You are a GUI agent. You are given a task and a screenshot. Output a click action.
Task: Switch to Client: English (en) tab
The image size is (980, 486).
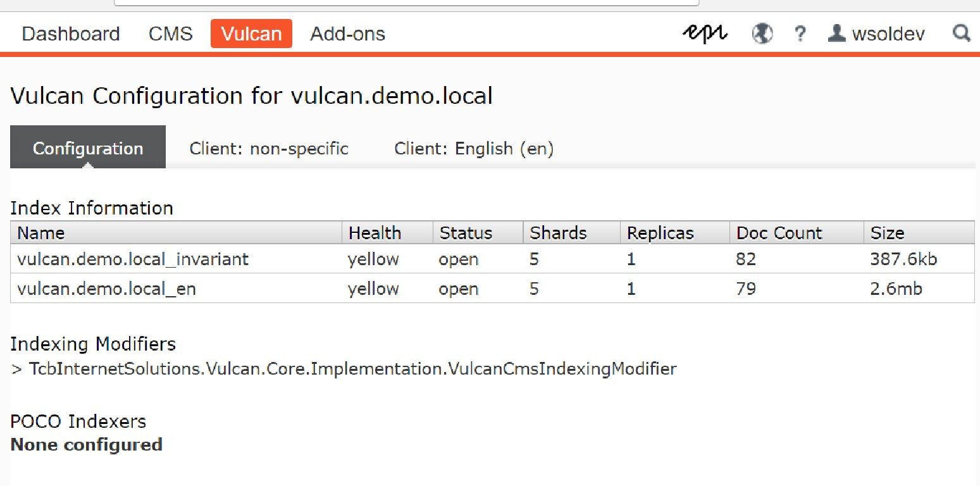[x=474, y=149]
